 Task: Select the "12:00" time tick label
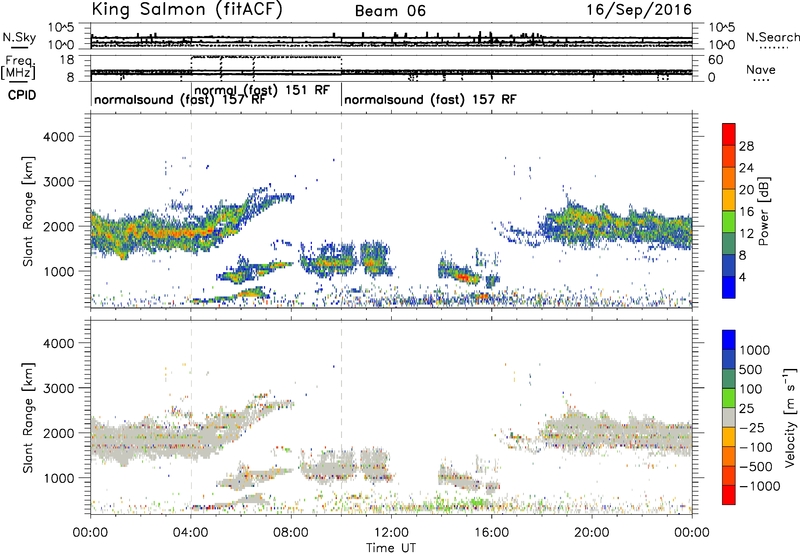(391, 533)
